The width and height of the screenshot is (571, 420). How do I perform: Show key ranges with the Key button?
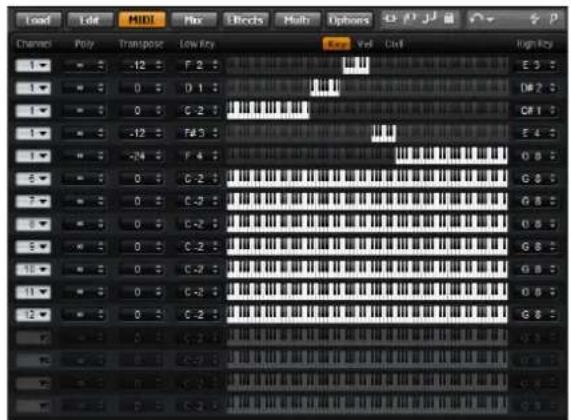(337, 44)
